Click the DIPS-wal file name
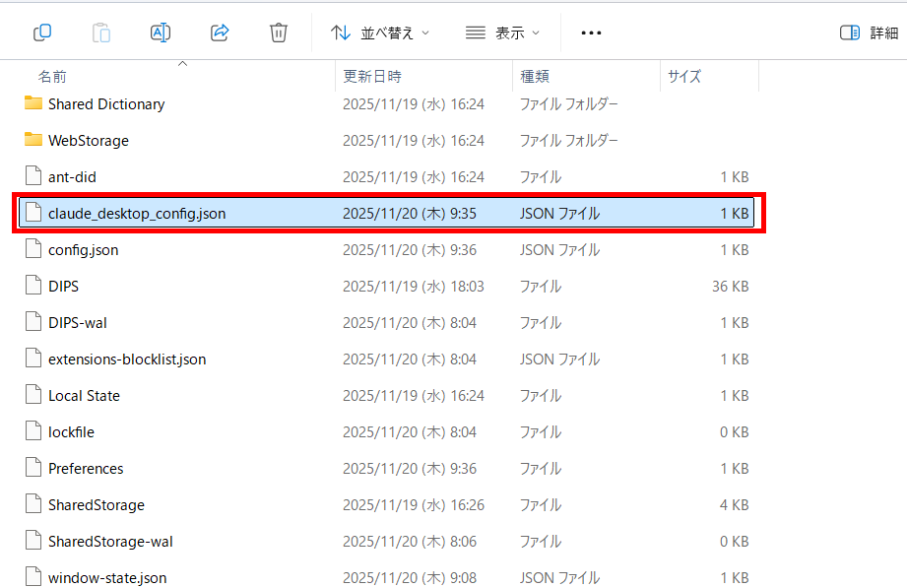Image resolution: width=907 pixels, height=588 pixels. tap(78, 323)
